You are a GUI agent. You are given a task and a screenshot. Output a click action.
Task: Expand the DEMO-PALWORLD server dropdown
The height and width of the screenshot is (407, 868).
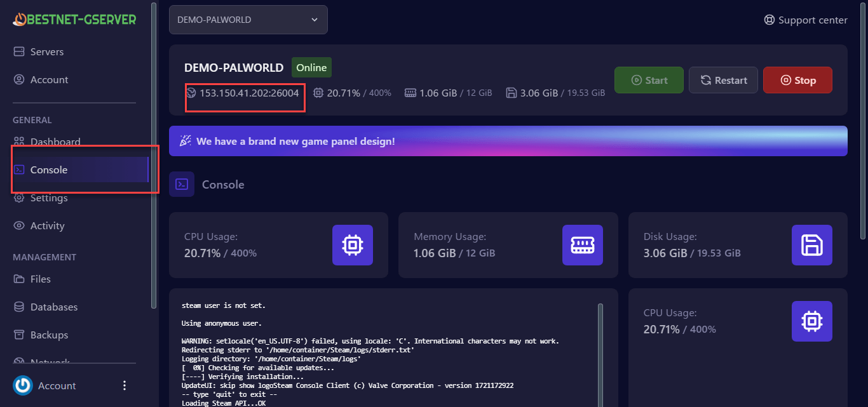(x=248, y=20)
